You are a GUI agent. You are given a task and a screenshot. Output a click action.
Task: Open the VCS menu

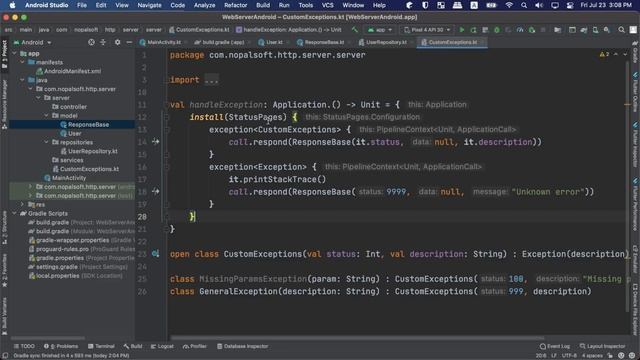tap(327, 5)
